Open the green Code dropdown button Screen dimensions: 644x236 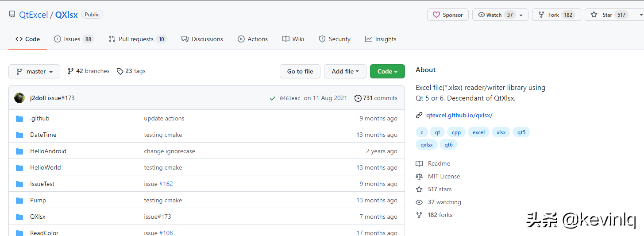pyautogui.click(x=387, y=71)
